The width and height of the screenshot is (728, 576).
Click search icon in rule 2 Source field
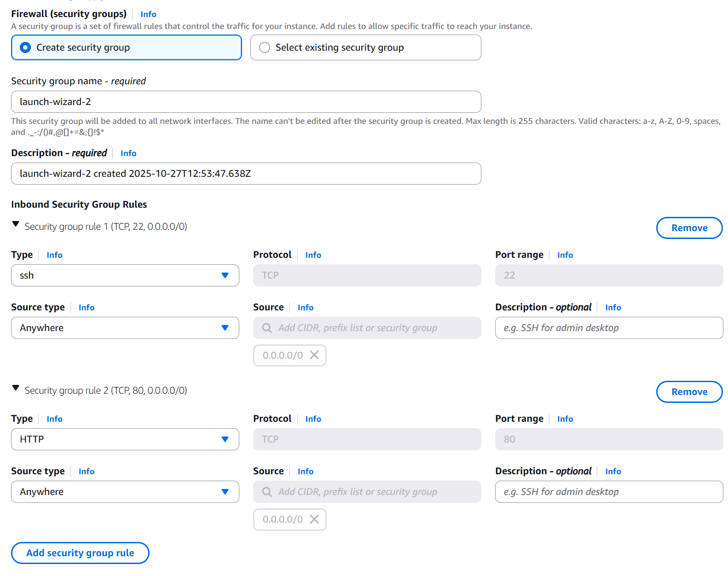[267, 492]
